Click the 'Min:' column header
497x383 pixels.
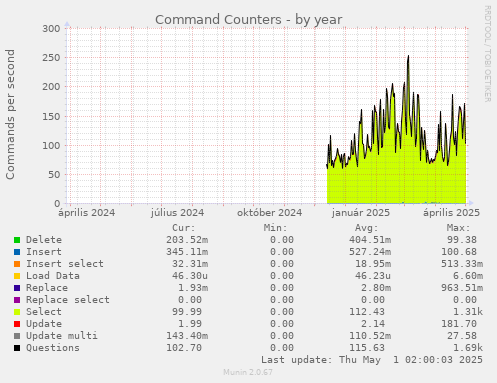point(275,228)
